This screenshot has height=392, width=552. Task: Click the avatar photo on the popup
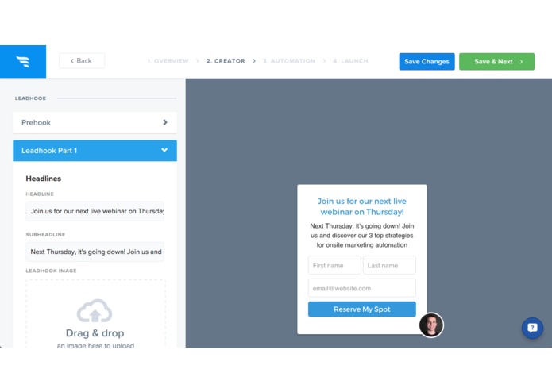click(431, 325)
